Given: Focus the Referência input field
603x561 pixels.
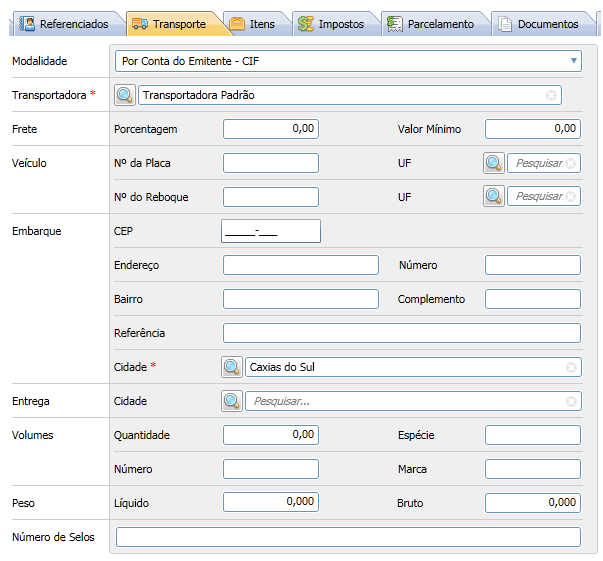Looking at the screenshot, I should (x=402, y=333).
